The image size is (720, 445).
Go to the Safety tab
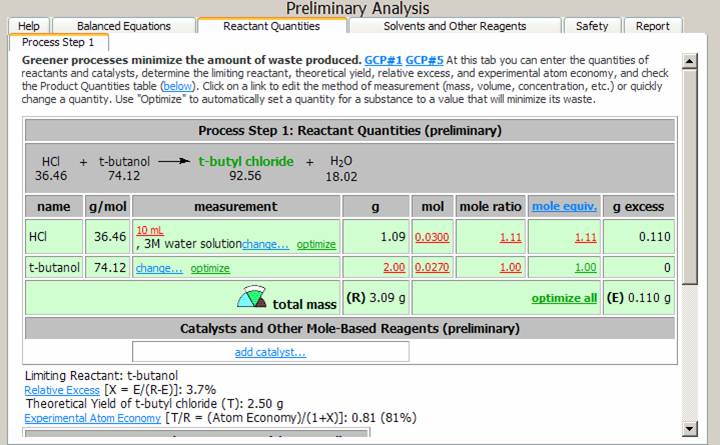pos(592,26)
